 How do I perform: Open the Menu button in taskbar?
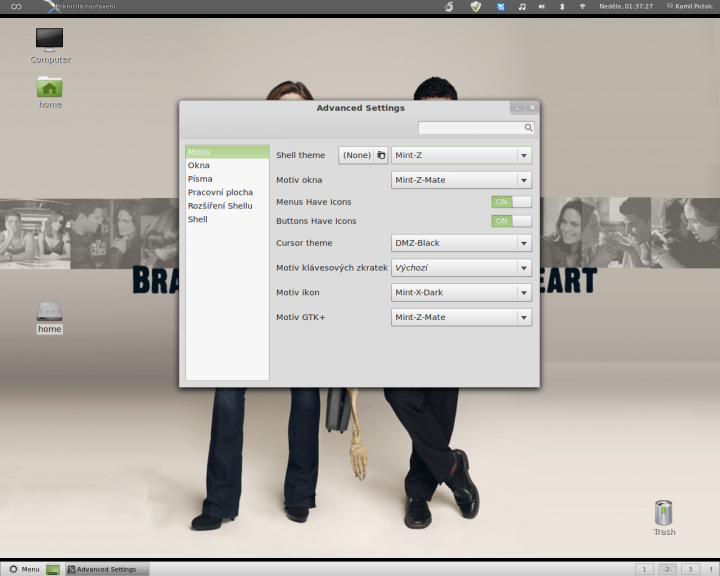pos(25,570)
